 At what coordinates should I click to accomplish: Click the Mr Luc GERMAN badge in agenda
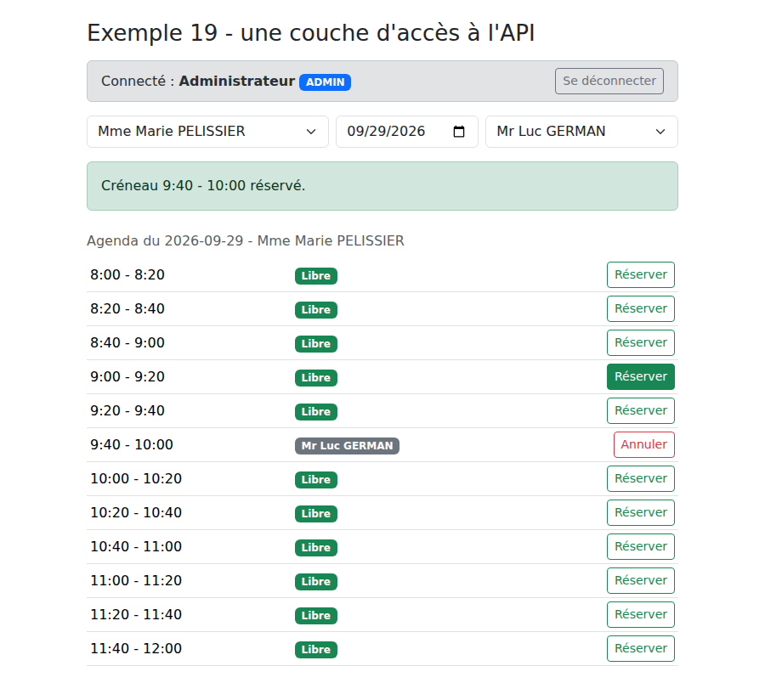pos(347,445)
